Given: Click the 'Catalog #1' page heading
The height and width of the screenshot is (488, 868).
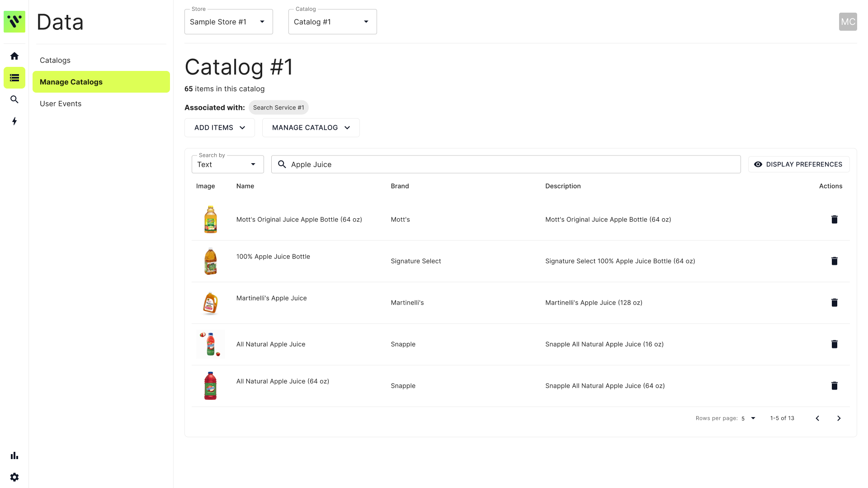Looking at the screenshot, I should 239,67.
